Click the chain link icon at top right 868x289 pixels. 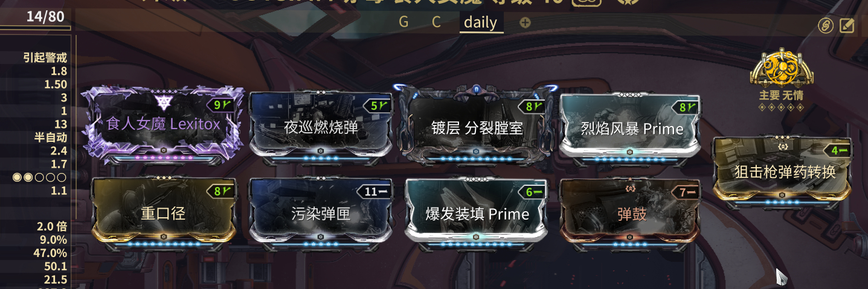pyautogui.click(x=826, y=25)
